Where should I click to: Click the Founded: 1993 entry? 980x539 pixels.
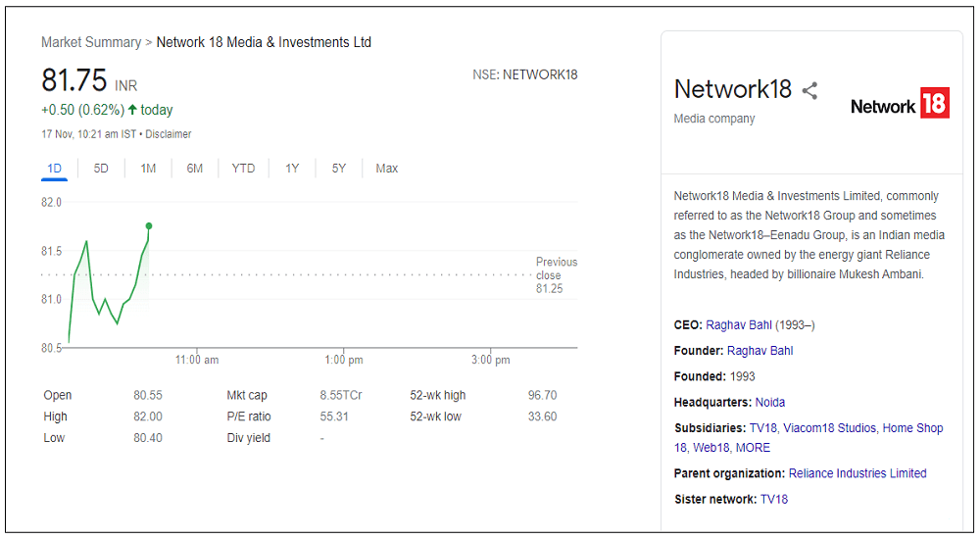[714, 376]
